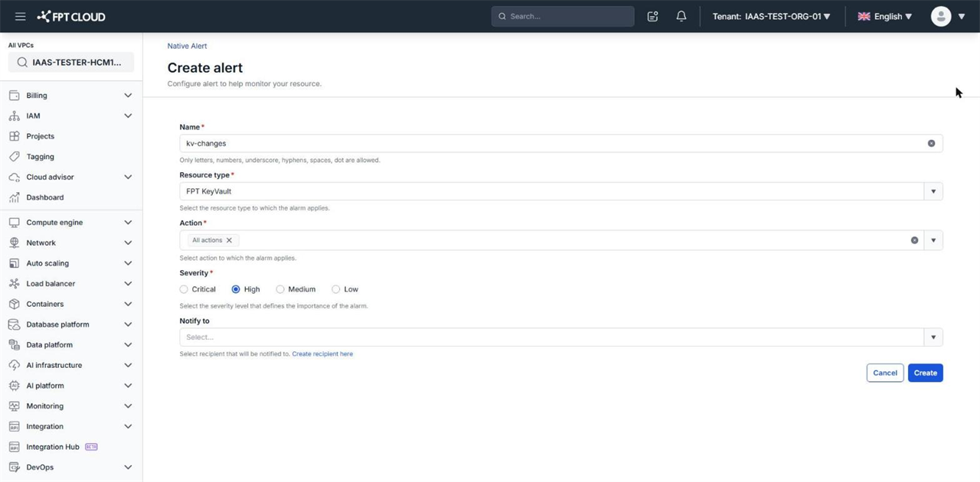Click the Tagging tag icon
Image resolution: width=980 pixels, height=482 pixels.
14,157
